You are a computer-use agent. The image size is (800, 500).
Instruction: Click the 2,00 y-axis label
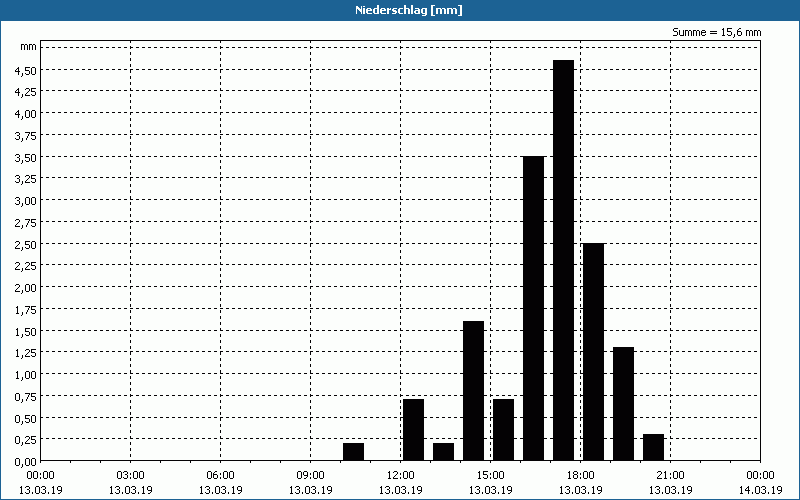(x=26, y=288)
